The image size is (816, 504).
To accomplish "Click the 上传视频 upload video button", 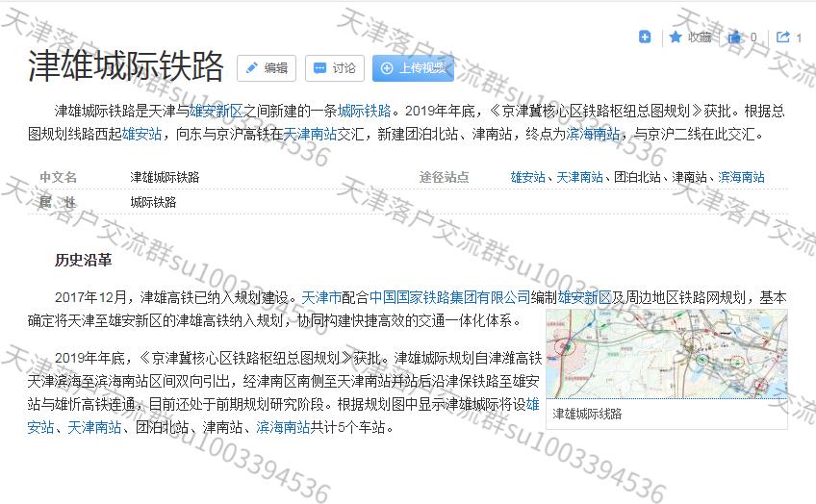I will coord(413,68).
